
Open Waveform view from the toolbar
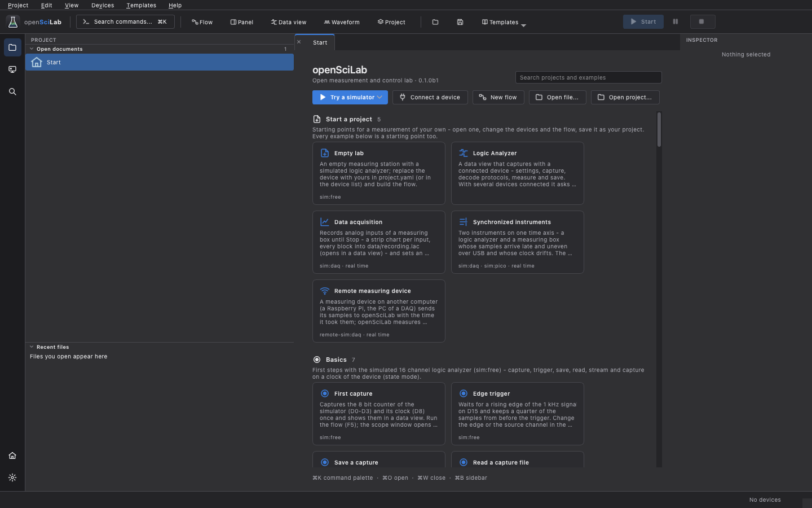342,22
